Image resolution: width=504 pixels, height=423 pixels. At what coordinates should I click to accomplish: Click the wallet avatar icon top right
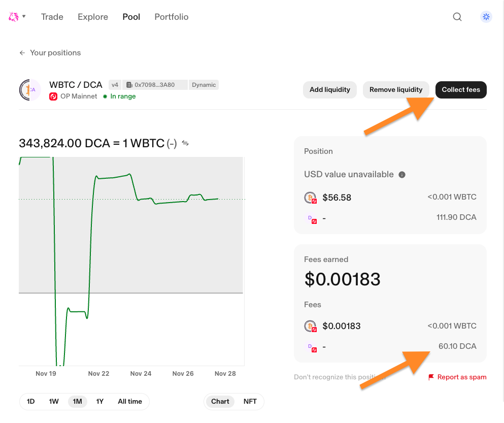486,17
